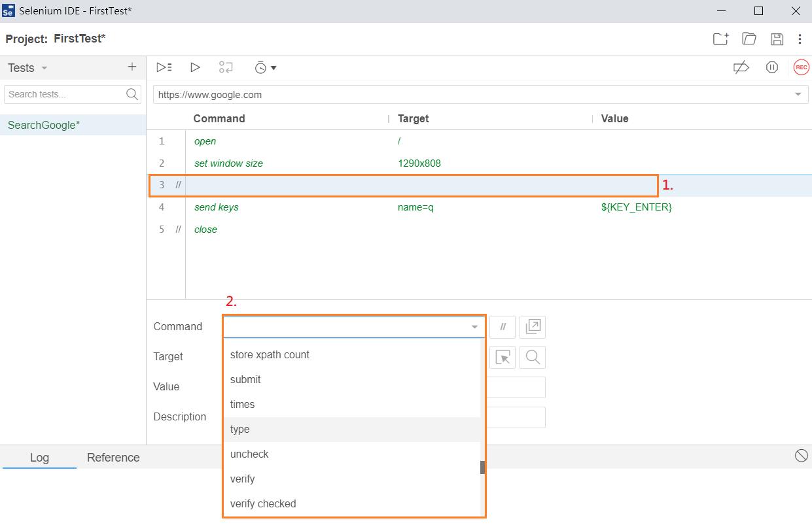812x525 pixels.
Task: Choose 'times' from command list
Action: pyautogui.click(x=352, y=405)
